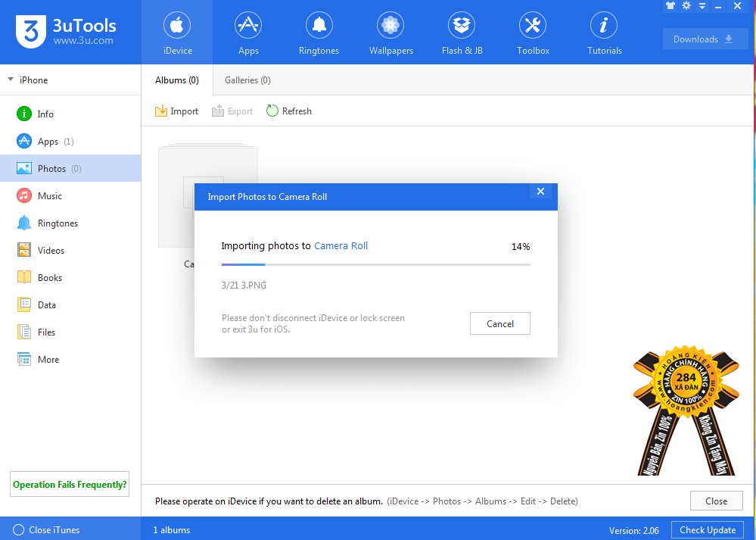Click the Import toolbar button

(x=176, y=111)
